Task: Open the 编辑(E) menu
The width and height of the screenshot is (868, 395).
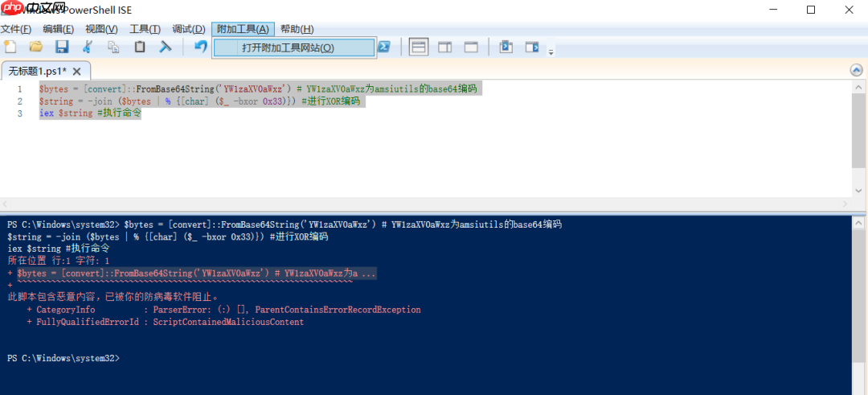Action: coord(58,29)
